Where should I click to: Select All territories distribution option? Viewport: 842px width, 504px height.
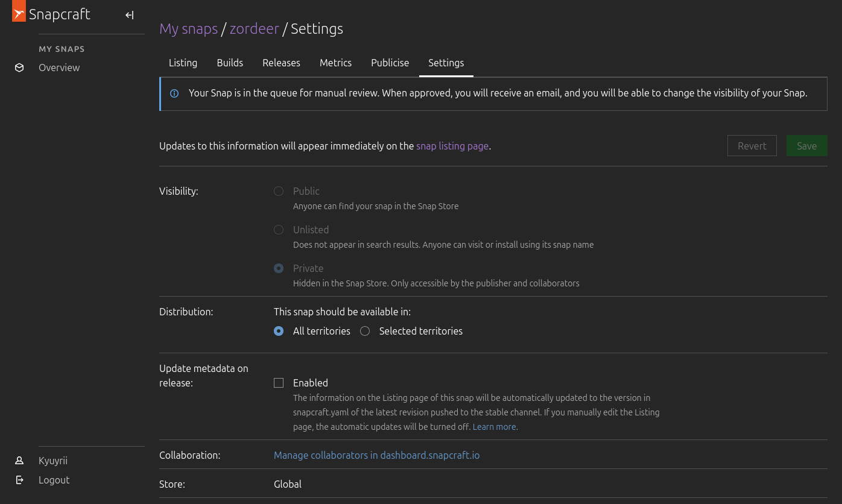pyautogui.click(x=279, y=331)
